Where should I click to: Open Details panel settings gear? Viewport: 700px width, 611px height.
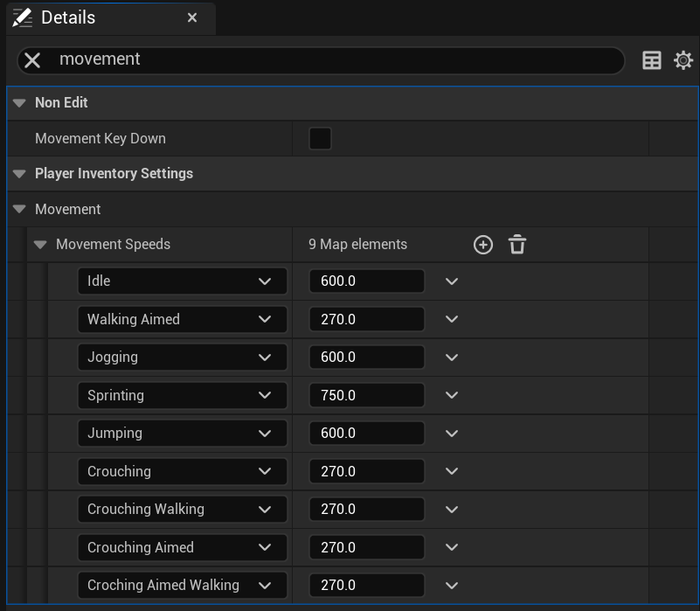(x=683, y=59)
